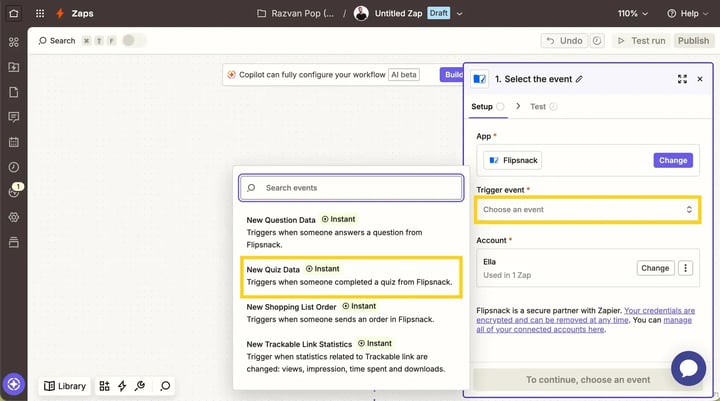Viewport: 720px width, 401px height.
Task: Open the apps grid menu
Action: pos(40,13)
